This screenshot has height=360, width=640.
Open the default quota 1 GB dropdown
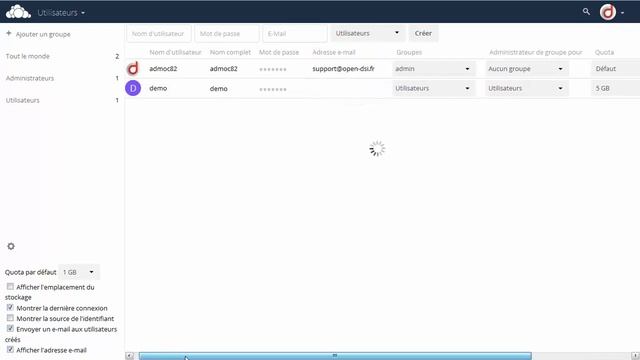(x=79, y=272)
